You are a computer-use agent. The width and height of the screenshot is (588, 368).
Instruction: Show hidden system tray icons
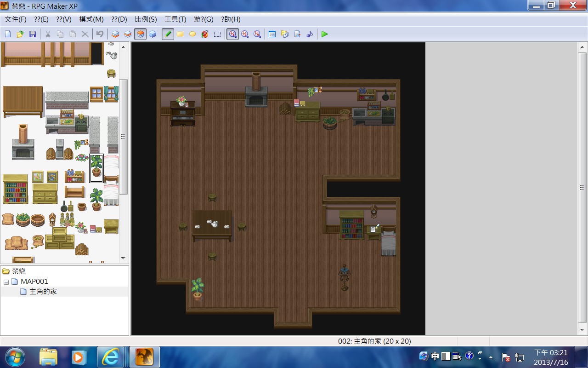tap(491, 356)
